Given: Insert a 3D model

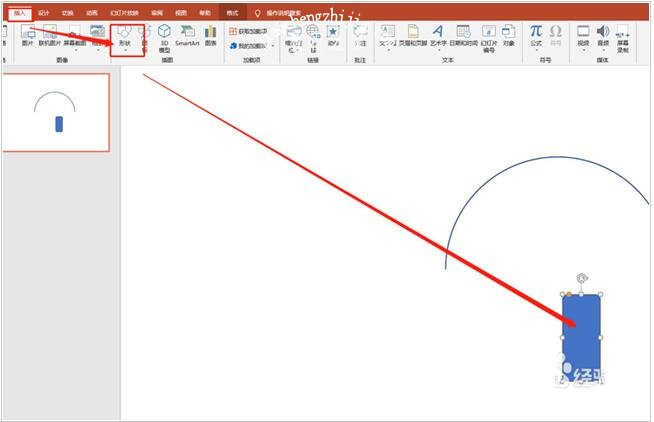Looking at the screenshot, I should [x=164, y=38].
